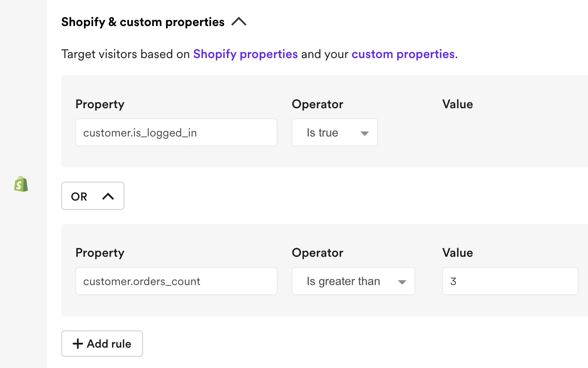
Task: Open the 'Is true' operator dropdown
Action: pos(334,133)
